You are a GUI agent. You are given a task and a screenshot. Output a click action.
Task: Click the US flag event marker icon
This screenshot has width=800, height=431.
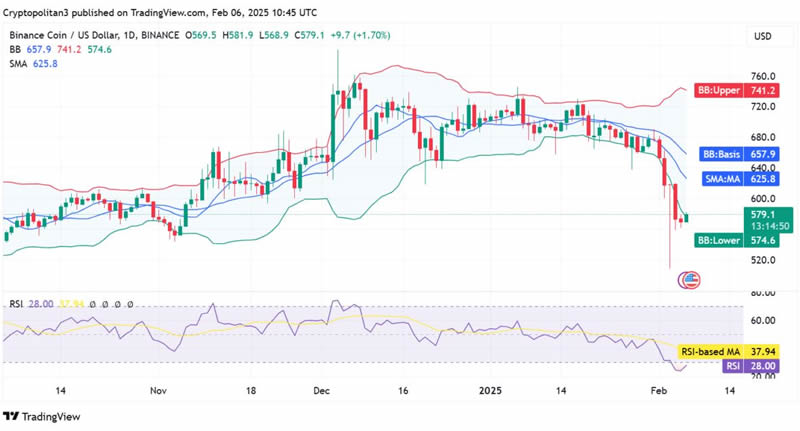pos(688,279)
